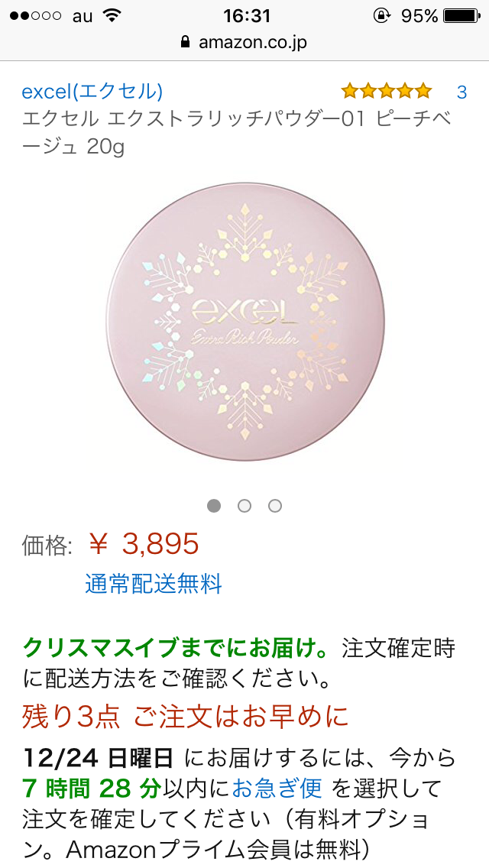
Task: Tap the 16:31 clock in status bar
Action: (x=247, y=16)
